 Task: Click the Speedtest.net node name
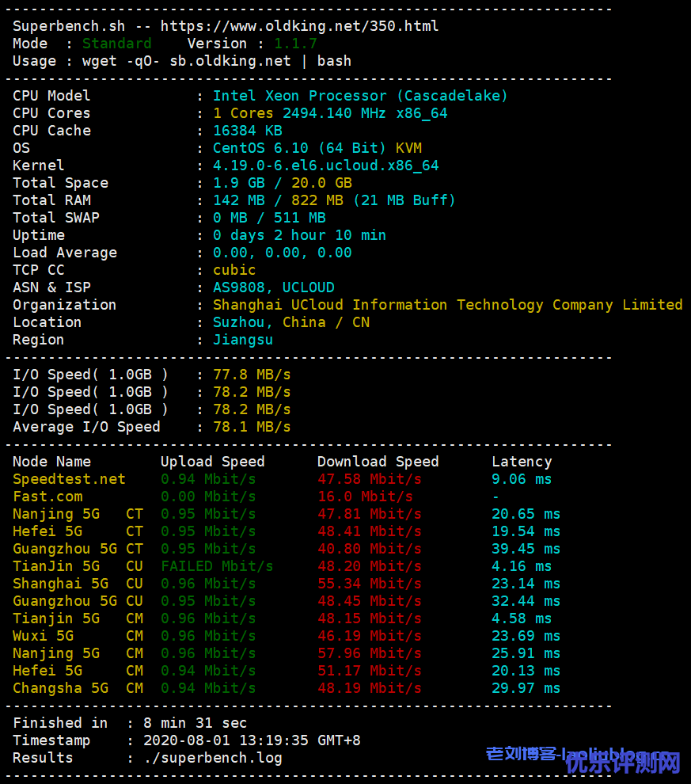point(69,479)
